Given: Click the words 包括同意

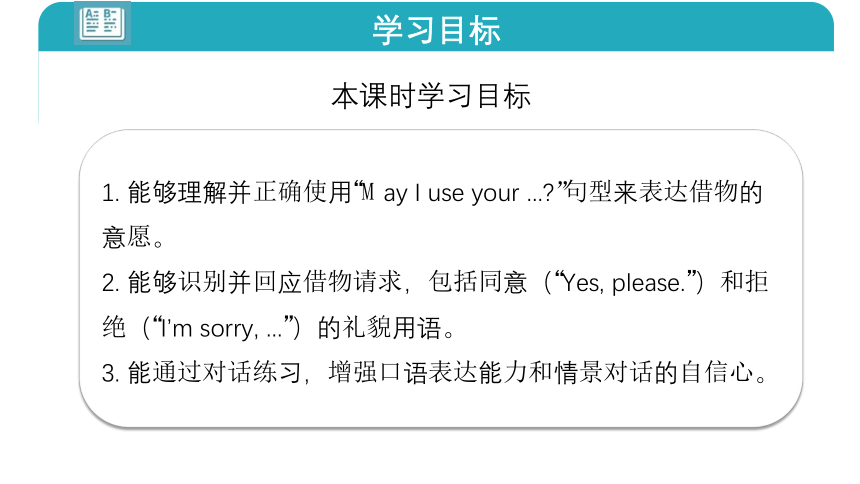Looking at the screenshot, I should (478, 283).
